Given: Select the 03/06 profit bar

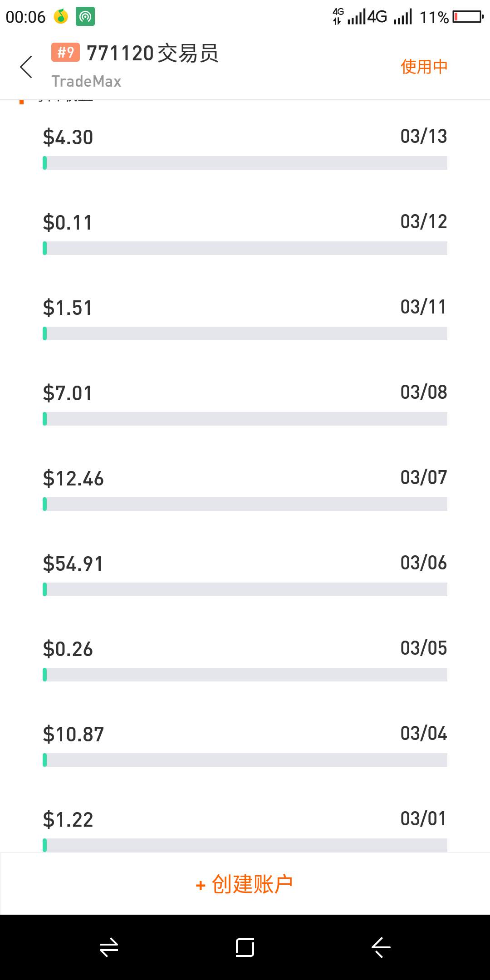Looking at the screenshot, I should pos(245,589).
